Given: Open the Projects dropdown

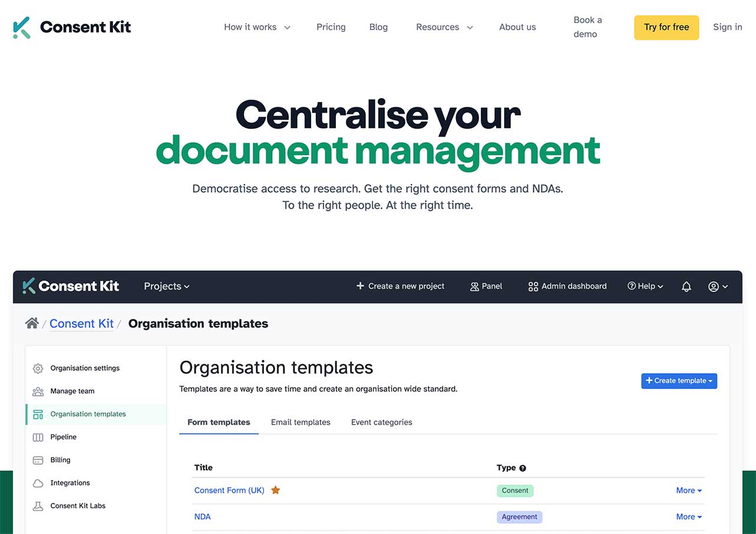Looking at the screenshot, I should (167, 286).
